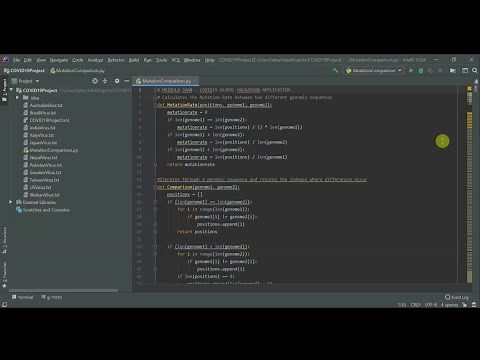Close the MutationComparison.py editor tab
Viewport: 480px width, 360px height.
pyautogui.click(x=195, y=81)
